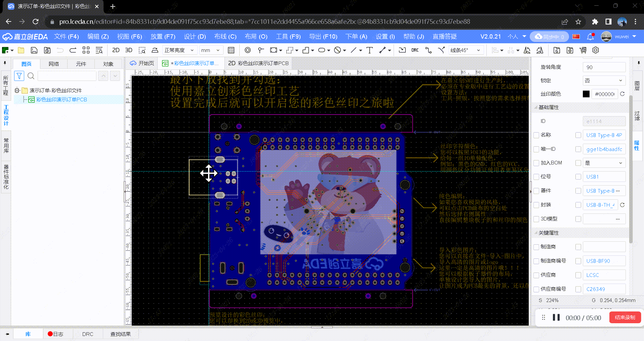Toggle the 加入BOM property checkbox

click(536, 163)
